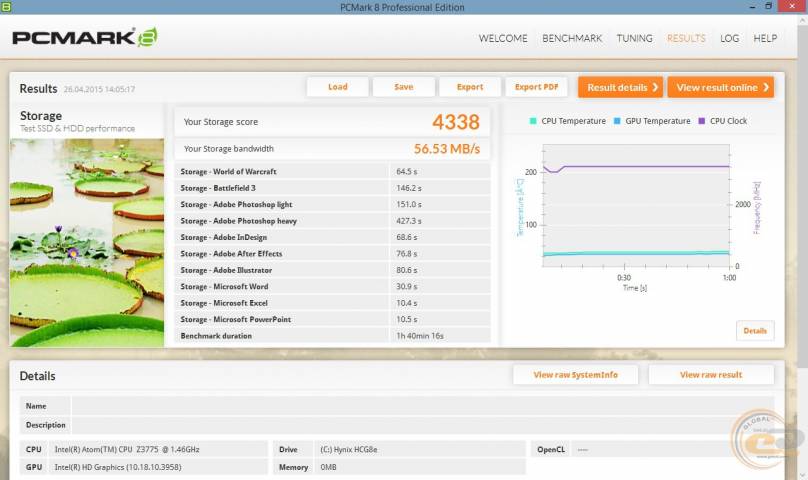
Task: Click the Save results button
Action: pyautogui.click(x=403, y=87)
